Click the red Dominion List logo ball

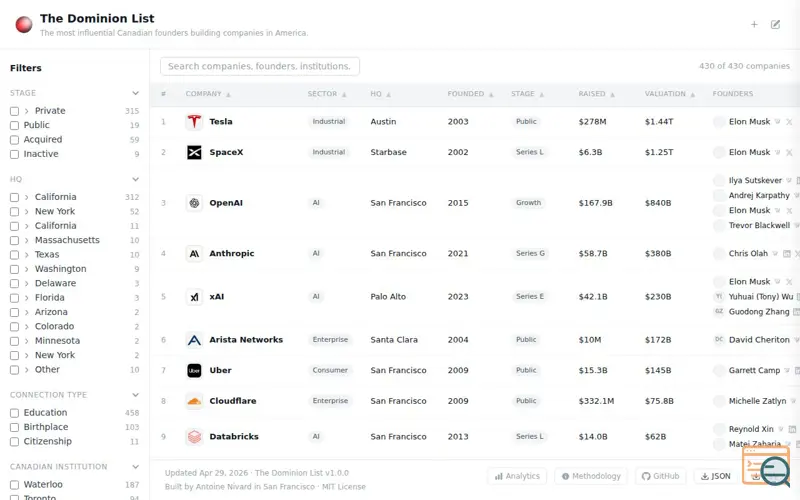click(24, 24)
